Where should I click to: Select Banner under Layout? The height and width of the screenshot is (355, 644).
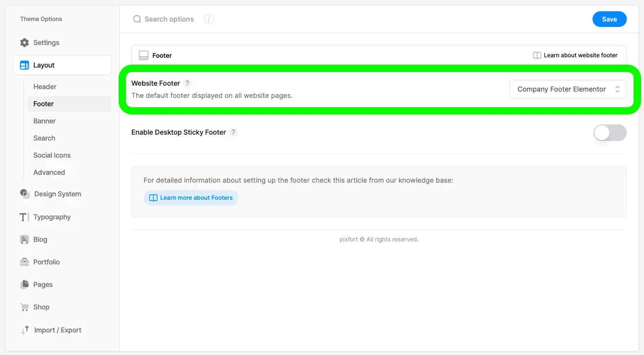69,121
